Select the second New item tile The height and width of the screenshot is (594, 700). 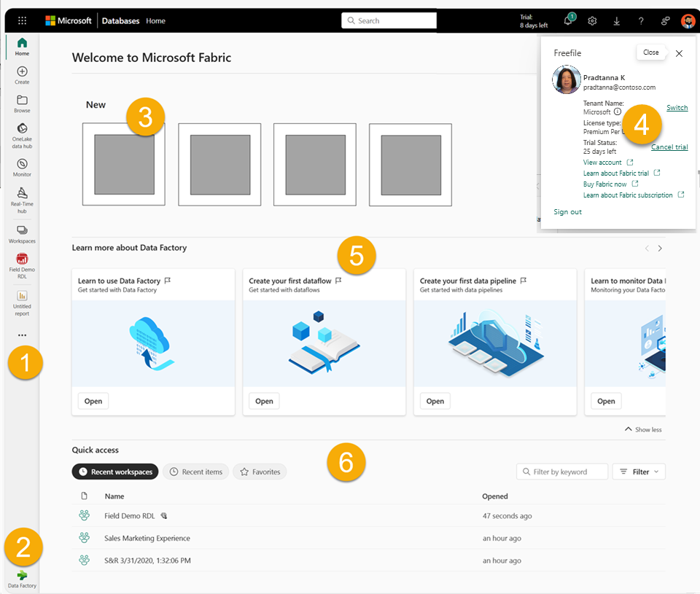tap(219, 165)
